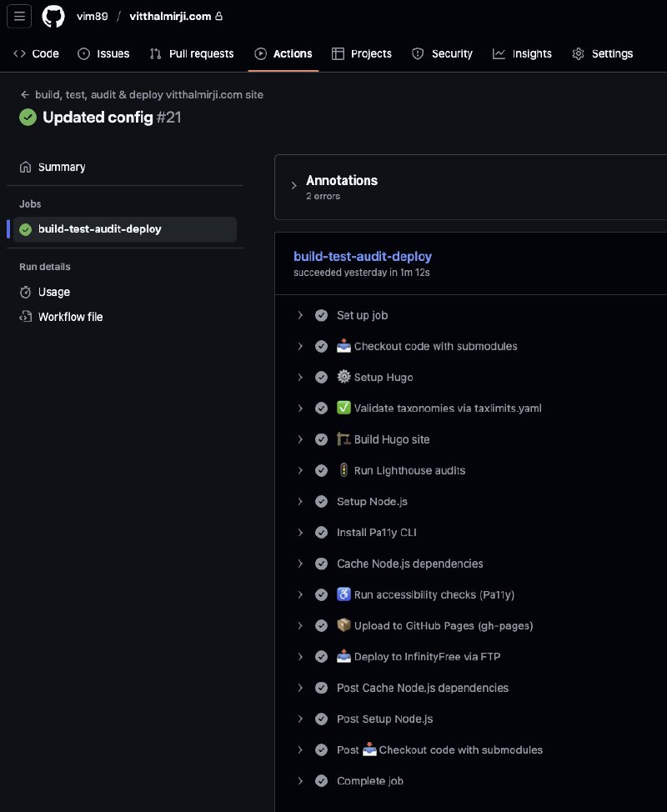667x812 pixels.
Task: Click the Pull requests branch icon
Action: (x=155, y=54)
